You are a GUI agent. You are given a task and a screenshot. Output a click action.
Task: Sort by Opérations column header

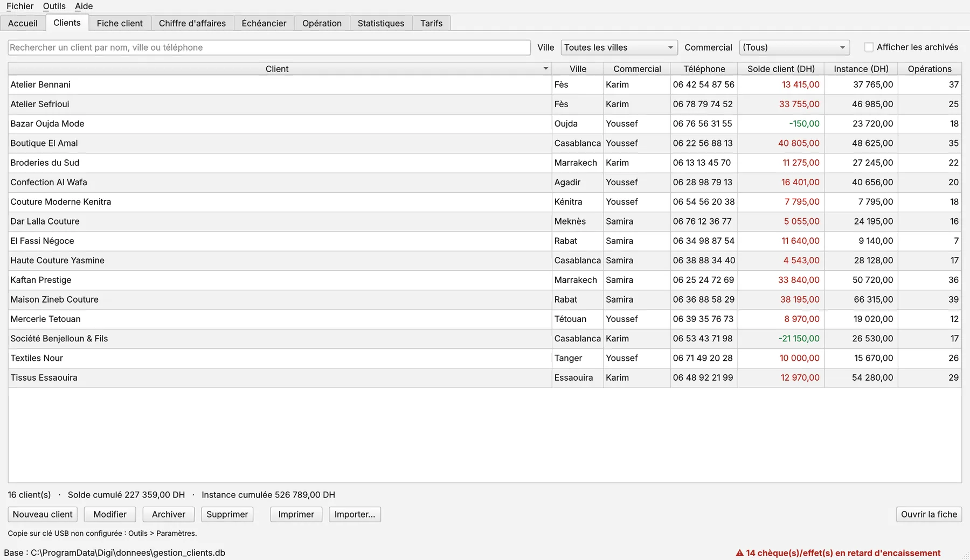(x=930, y=69)
